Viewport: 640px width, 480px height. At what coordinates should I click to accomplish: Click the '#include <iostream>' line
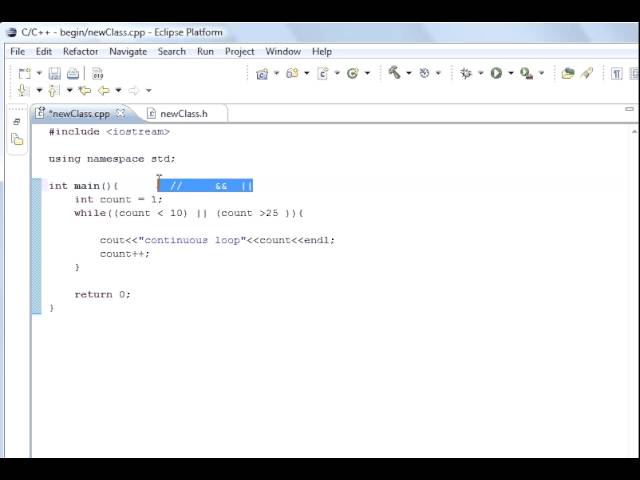[109, 132]
